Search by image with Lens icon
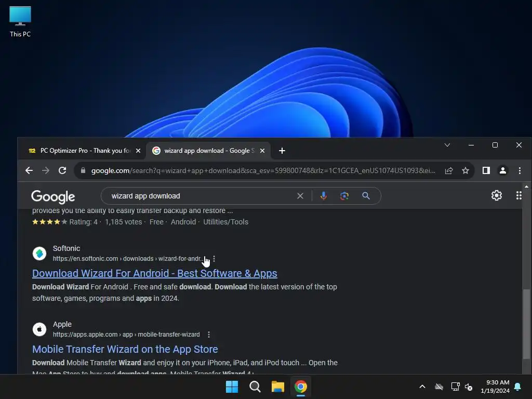532x399 pixels. click(x=344, y=196)
